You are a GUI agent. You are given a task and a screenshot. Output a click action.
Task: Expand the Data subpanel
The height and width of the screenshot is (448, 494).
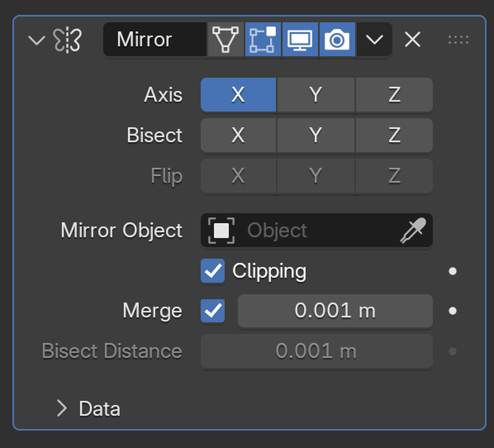62,409
